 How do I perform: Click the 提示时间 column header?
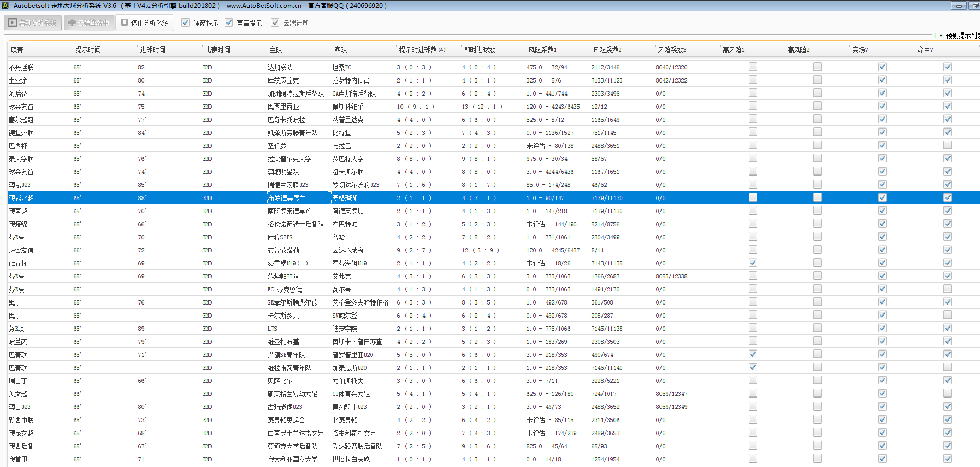[88, 50]
